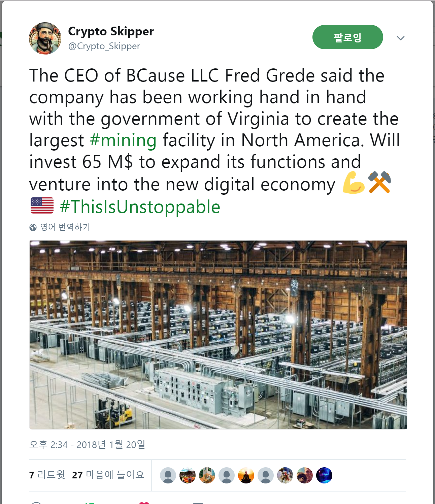View the 7 retweets list
Image resolution: width=435 pixels, height=504 pixels.
(x=47, y=475)
